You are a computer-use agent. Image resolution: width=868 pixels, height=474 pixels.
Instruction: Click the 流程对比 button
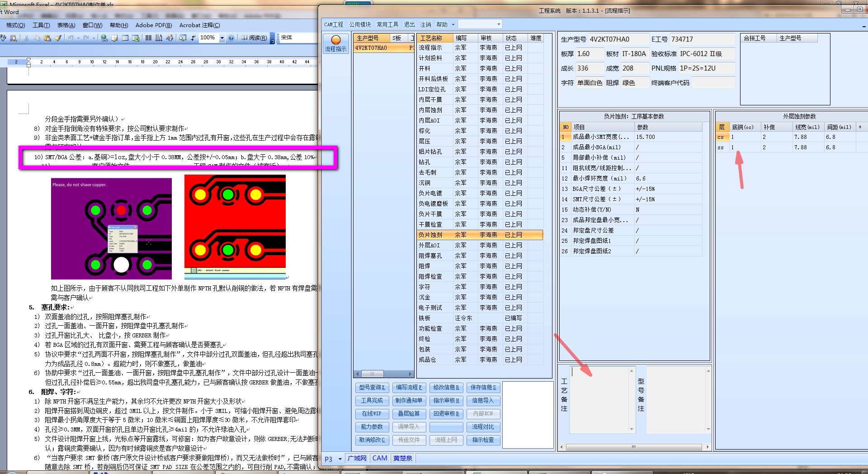pos(483,427)
